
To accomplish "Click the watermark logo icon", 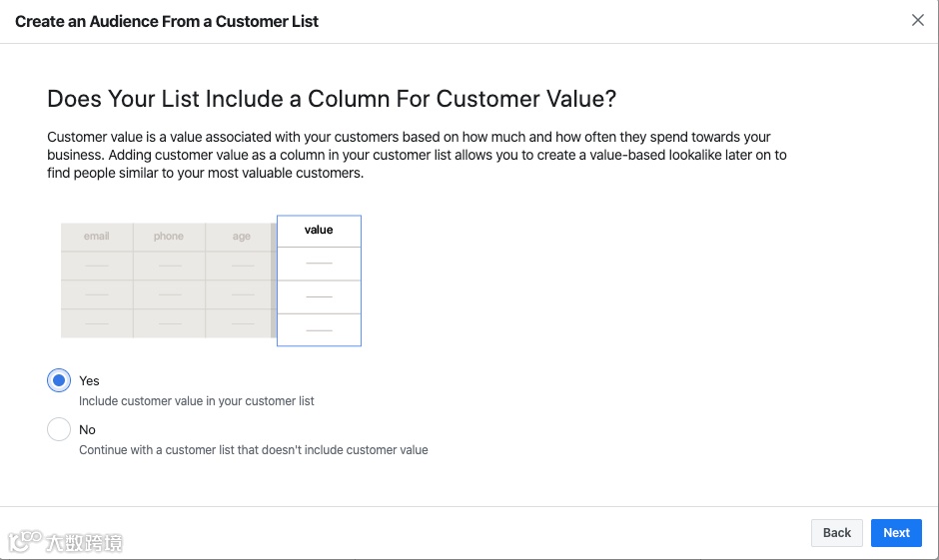I will (24, 542).
